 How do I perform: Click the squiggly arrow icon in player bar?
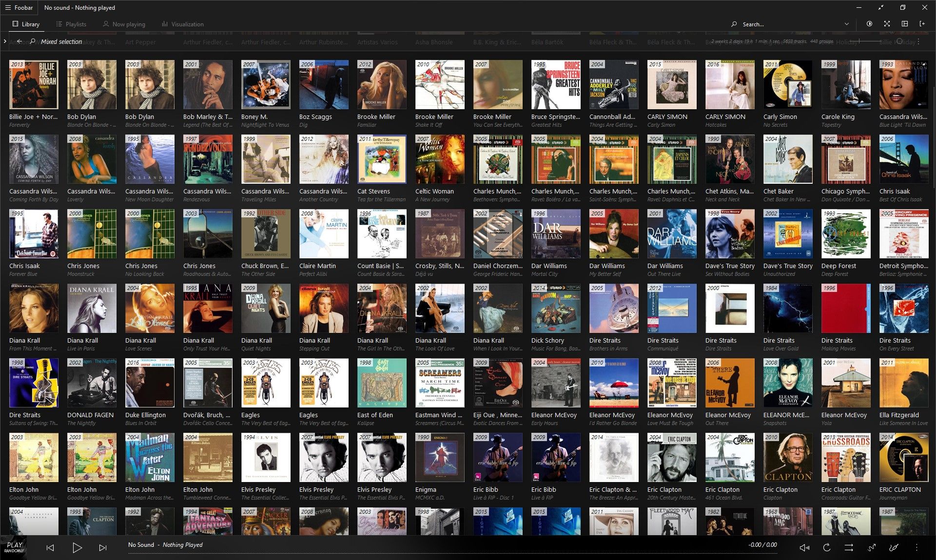pyautogui.click(x=872, y=548)
